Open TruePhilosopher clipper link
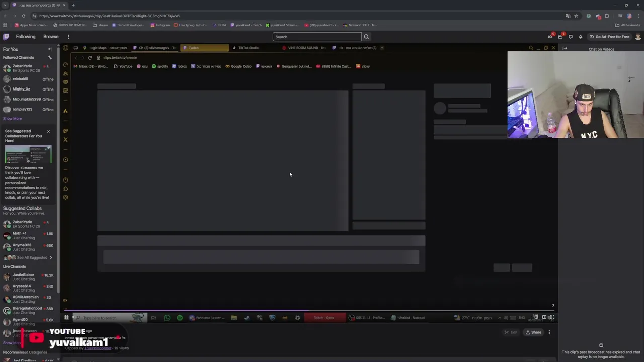 [98, 348]
